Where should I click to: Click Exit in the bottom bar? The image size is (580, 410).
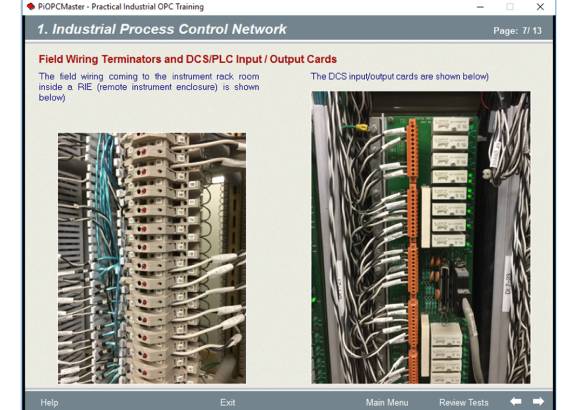[227, 403]
